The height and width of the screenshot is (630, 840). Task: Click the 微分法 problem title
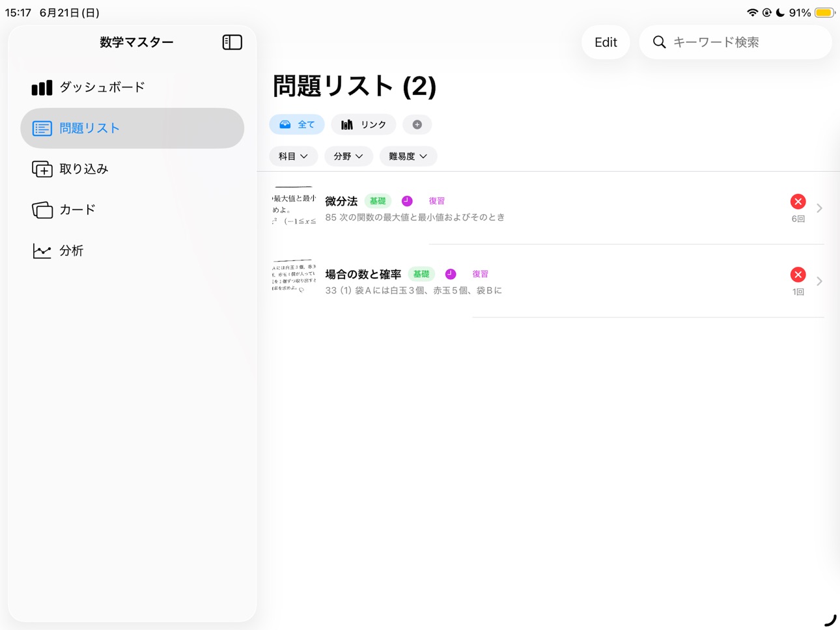coord(341,201)
